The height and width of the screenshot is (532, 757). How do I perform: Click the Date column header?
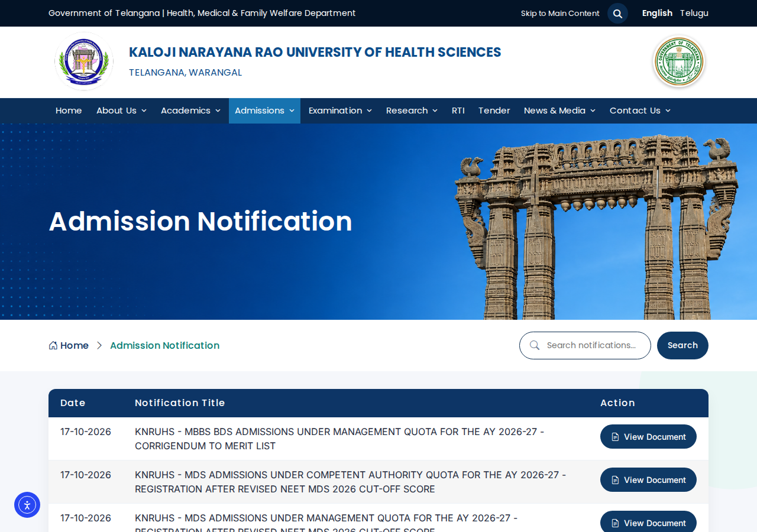(x=73, y=403)
